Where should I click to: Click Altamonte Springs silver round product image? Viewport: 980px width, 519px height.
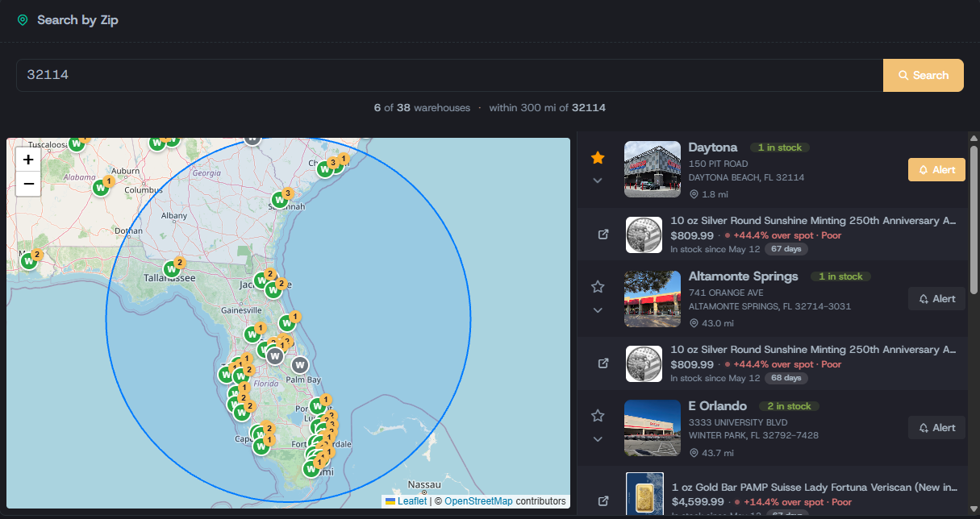(644, 363)
